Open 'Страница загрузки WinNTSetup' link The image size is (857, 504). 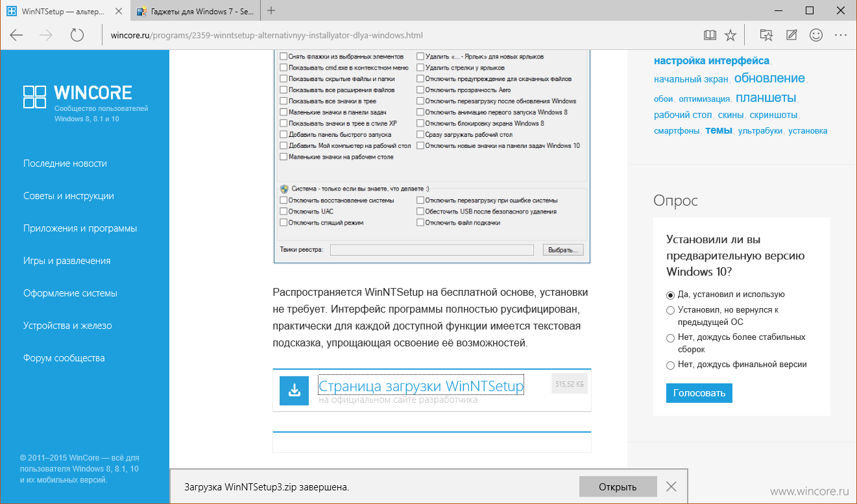[x=421, y=387]
